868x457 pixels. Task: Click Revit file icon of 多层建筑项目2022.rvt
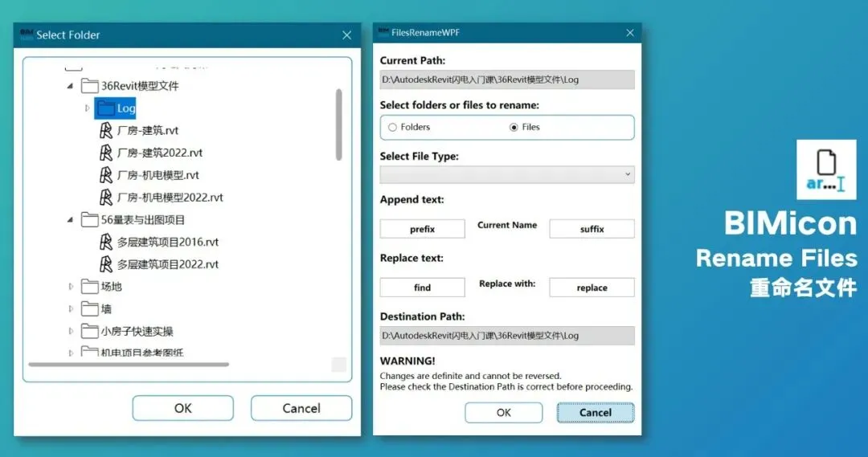106,264
